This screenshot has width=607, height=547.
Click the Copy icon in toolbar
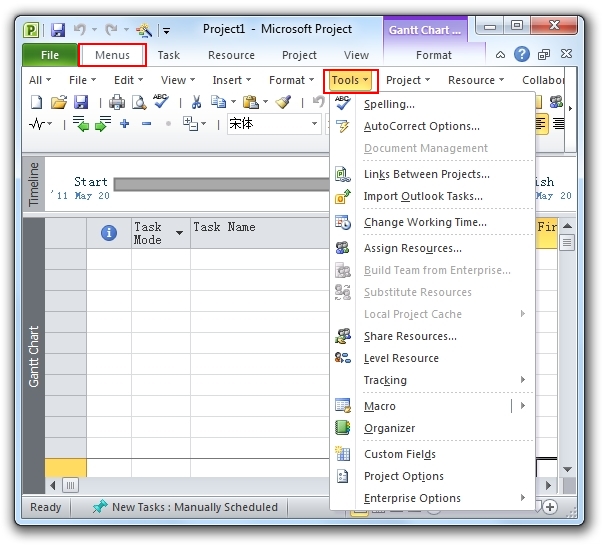[218, 102]
